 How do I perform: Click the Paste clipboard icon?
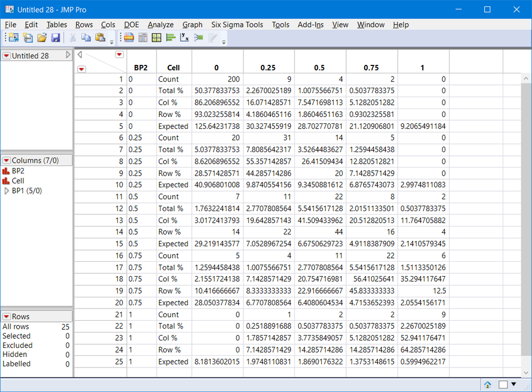coord(100,38)
